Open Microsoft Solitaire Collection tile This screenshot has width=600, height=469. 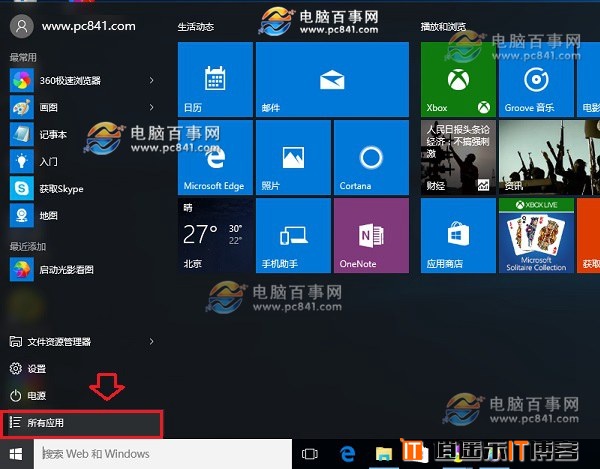pos(536,236)
